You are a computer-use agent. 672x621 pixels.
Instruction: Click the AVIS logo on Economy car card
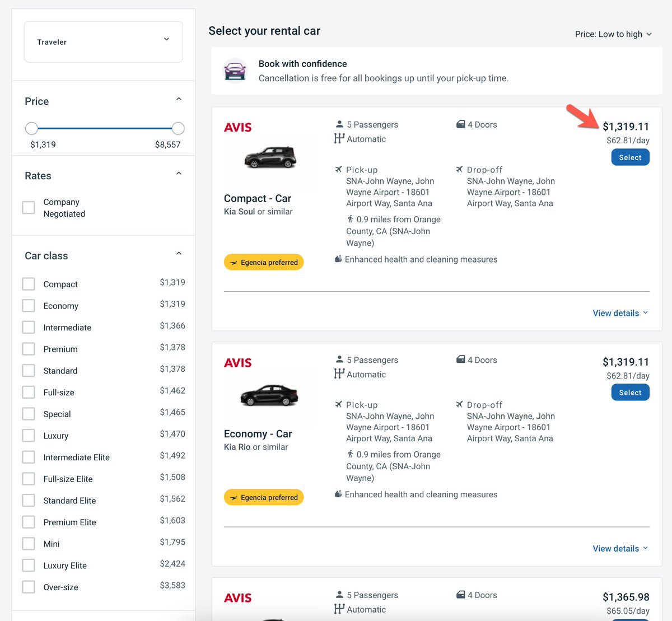pos(238,363)
